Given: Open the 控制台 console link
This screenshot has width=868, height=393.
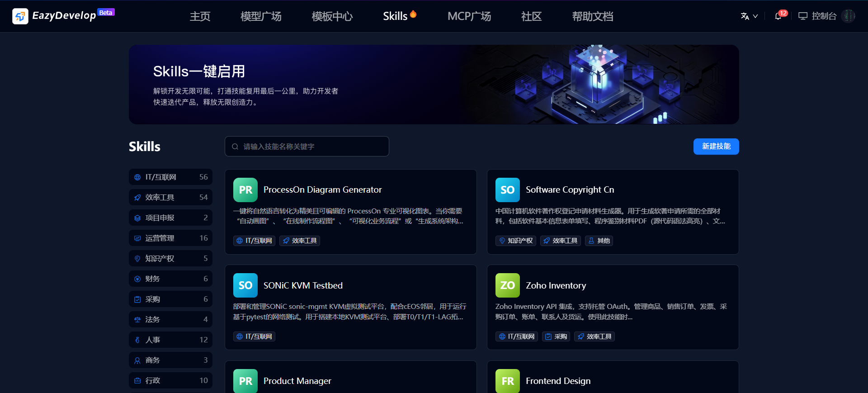Looking at the screenshot, I should [x=817, y=16].
